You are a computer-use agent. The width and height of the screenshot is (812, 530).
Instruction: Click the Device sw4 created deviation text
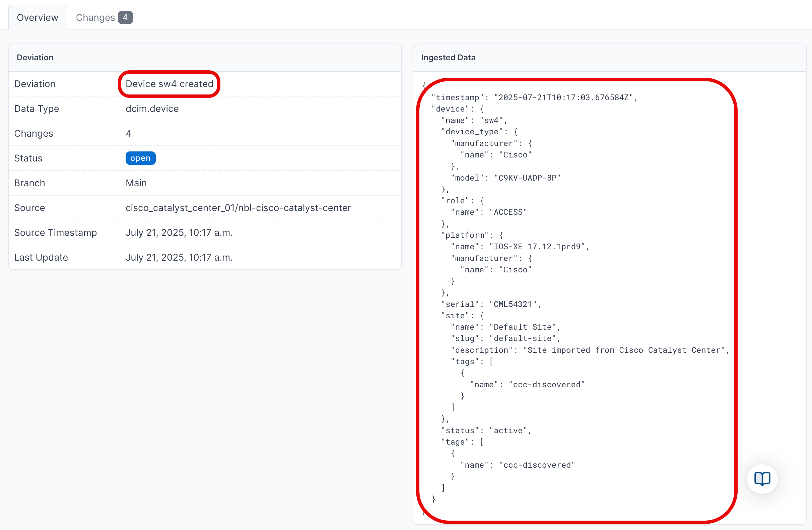pyautogui.click(x=169, y=84)
